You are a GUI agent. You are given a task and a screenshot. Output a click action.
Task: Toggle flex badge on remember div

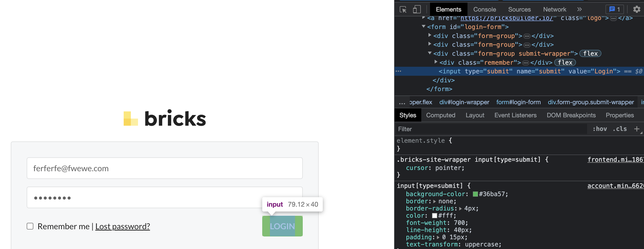[565, 62]
